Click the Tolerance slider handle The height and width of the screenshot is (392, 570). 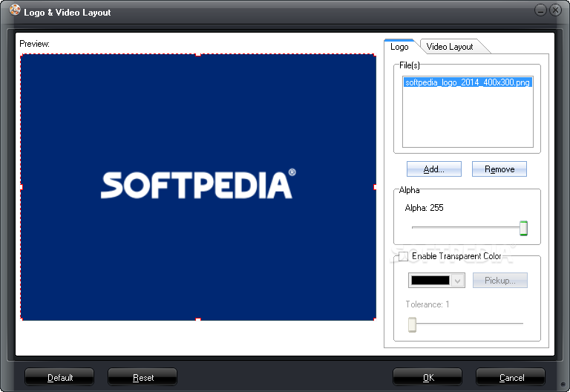[x=412, y=324]
